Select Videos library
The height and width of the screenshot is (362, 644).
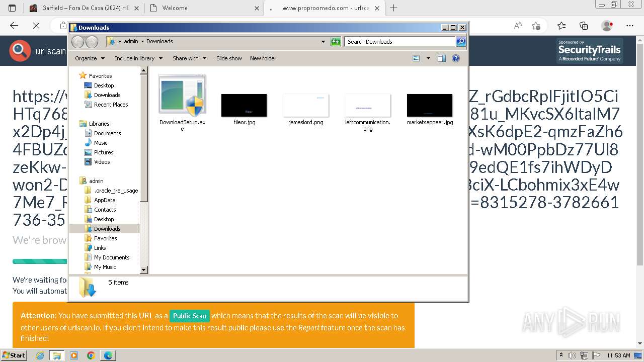tap(102, 162)
